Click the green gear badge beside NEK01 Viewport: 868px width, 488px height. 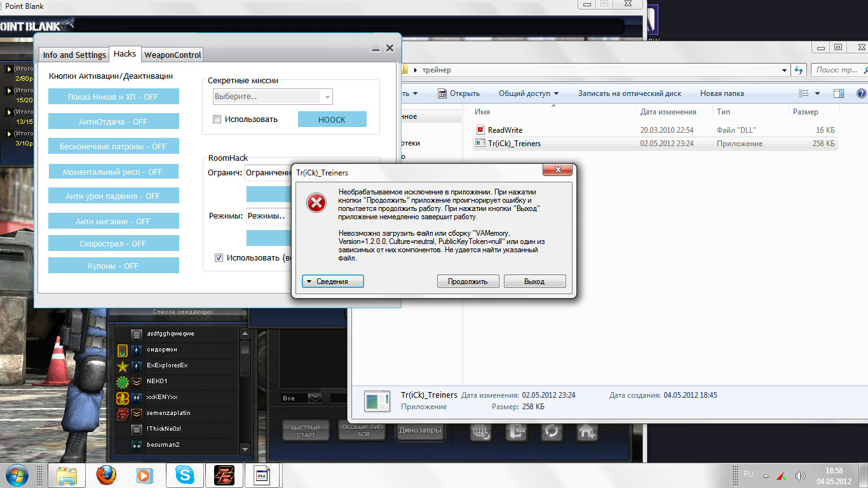point(123,382)
